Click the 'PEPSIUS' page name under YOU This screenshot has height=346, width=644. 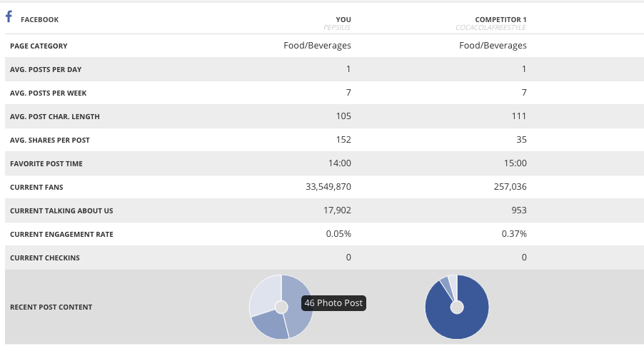pyautogui.click(x=337, y=28)
